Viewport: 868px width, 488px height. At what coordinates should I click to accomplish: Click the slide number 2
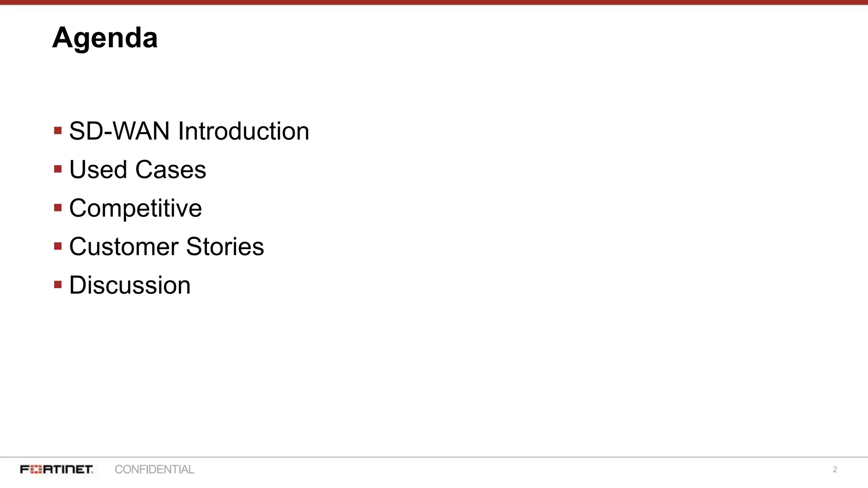coord(835,469)
